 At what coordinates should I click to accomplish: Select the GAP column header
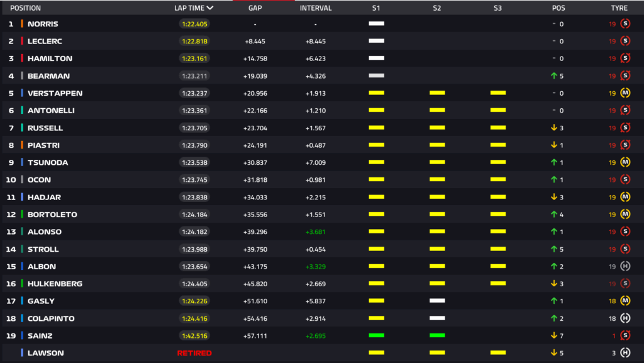(255, 8)
